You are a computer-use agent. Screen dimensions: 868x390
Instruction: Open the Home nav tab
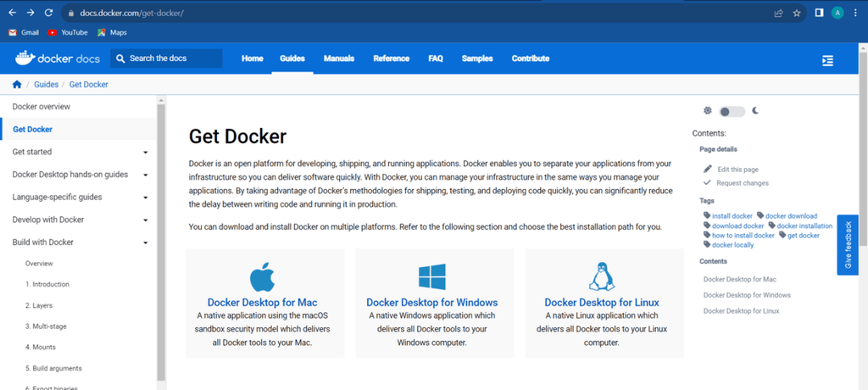pos(253,58)
